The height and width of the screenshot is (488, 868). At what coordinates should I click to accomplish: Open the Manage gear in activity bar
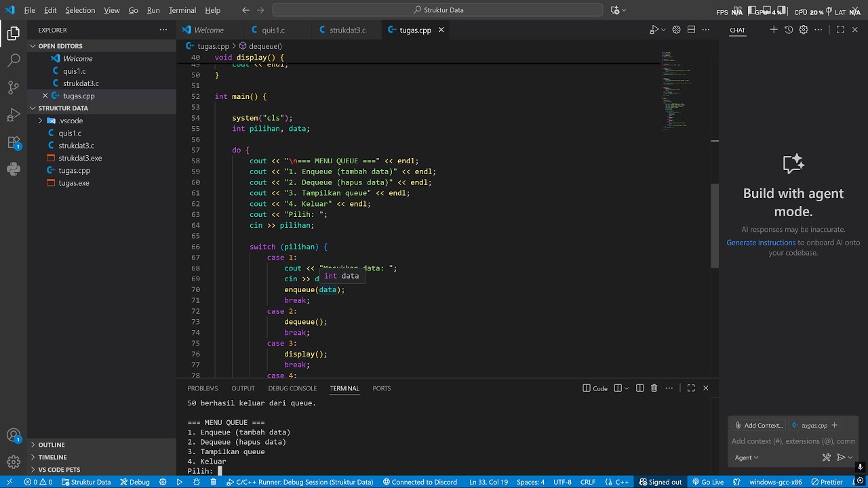tap(14, 462)
